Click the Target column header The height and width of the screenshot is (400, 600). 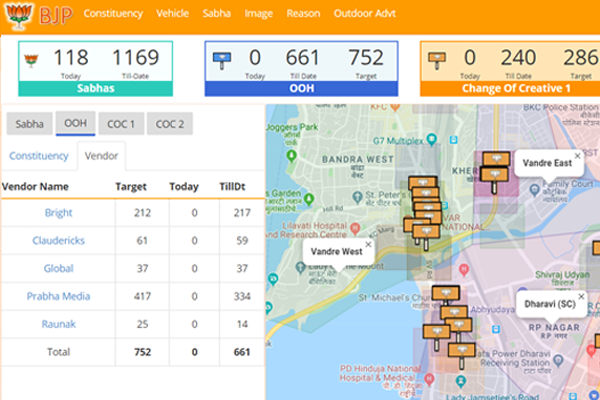131,187
